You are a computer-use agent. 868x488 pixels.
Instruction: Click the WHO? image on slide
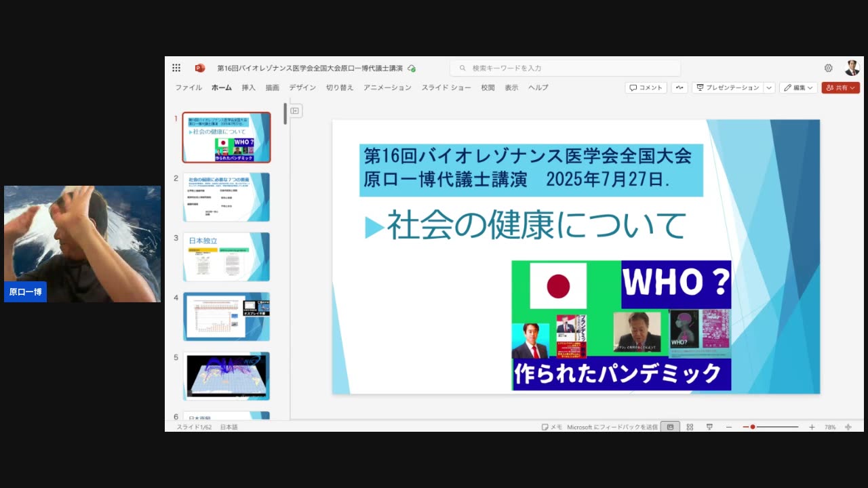[676, 284]
